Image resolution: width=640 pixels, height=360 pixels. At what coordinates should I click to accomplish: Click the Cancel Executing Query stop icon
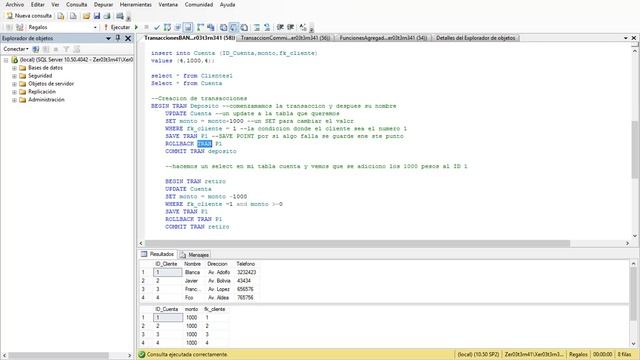pos(146,27)
